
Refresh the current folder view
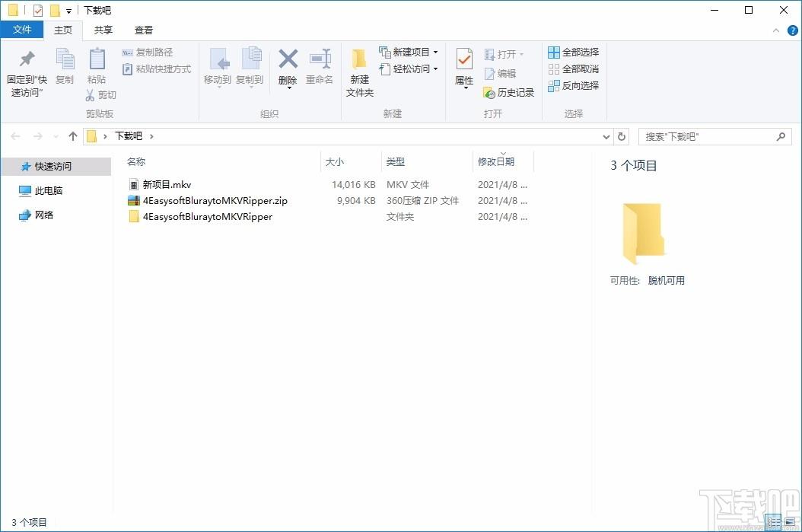click(622, 136)
